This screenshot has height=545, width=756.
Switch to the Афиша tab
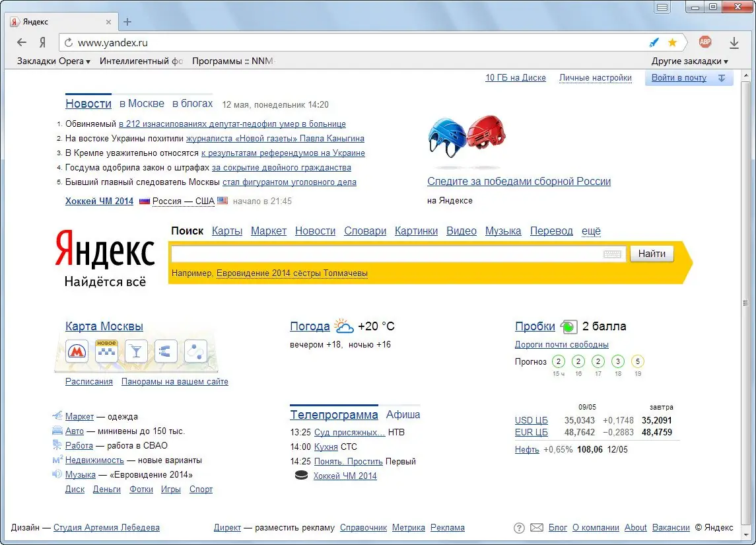(403, 414)
